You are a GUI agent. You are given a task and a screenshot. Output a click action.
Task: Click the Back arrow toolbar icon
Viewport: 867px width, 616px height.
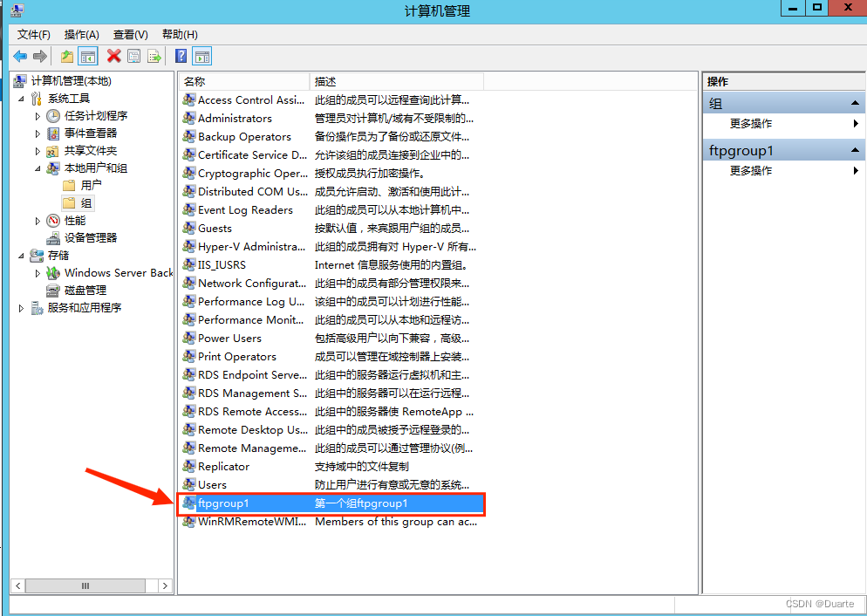click(x=20, y=56)
